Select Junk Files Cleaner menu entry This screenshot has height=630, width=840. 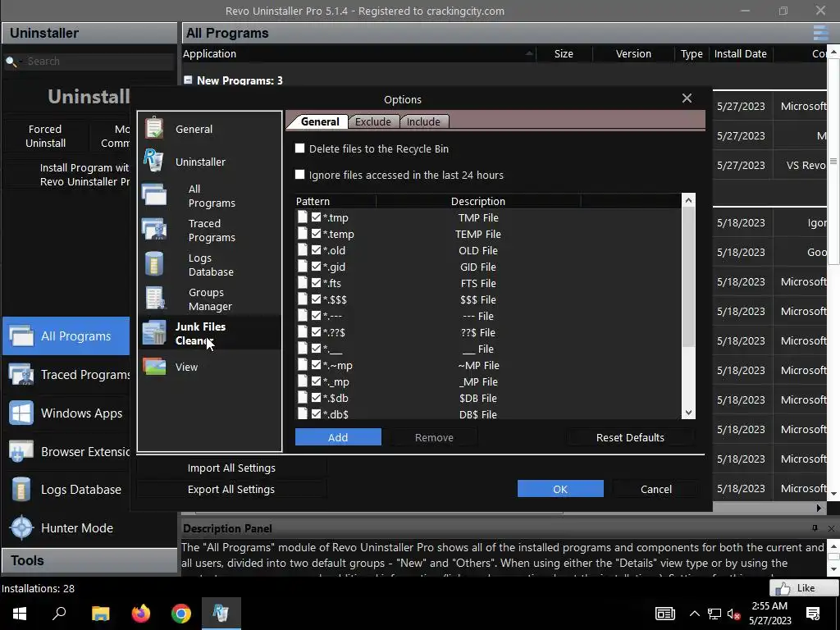pyautogui.click(x=210, y=333)
